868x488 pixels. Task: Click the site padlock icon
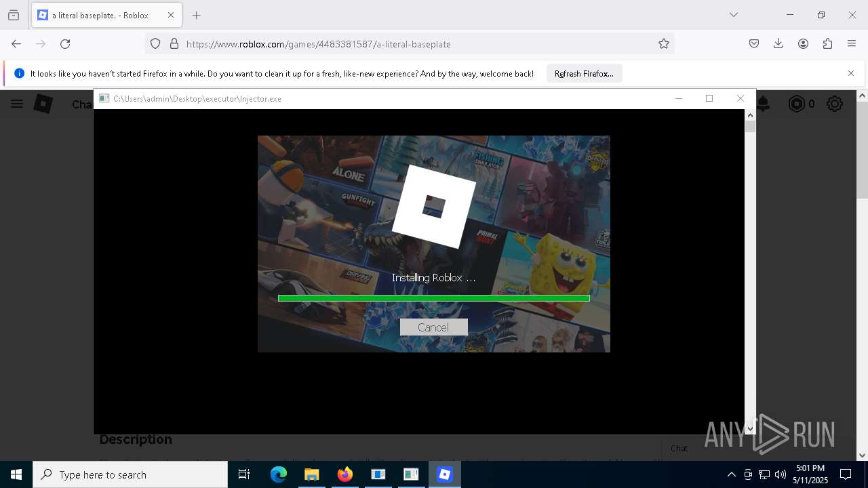pyautogui.click(x=174, y=43)
